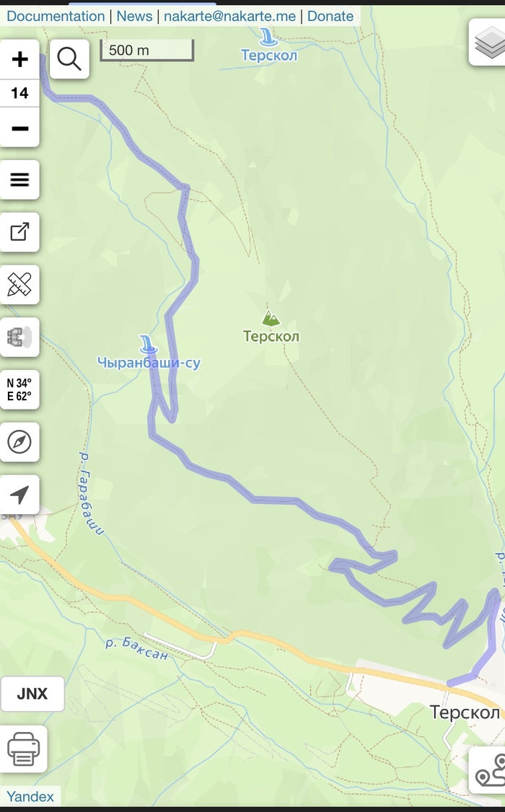Click the nakarte@nakarte.me email link
This screenshot has height=812, width=505.
click(x=229, y=16)
